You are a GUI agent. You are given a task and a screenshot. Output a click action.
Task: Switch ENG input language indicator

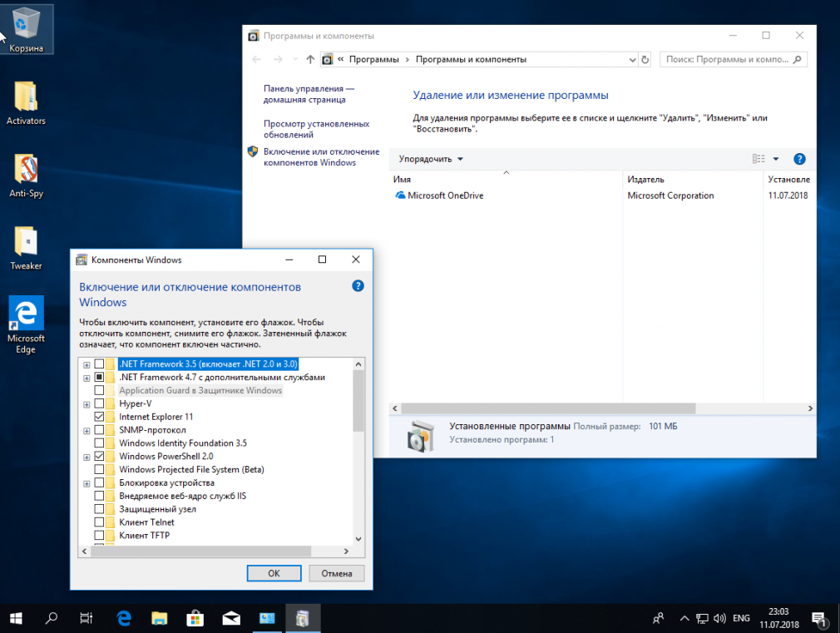coord(741,619)
